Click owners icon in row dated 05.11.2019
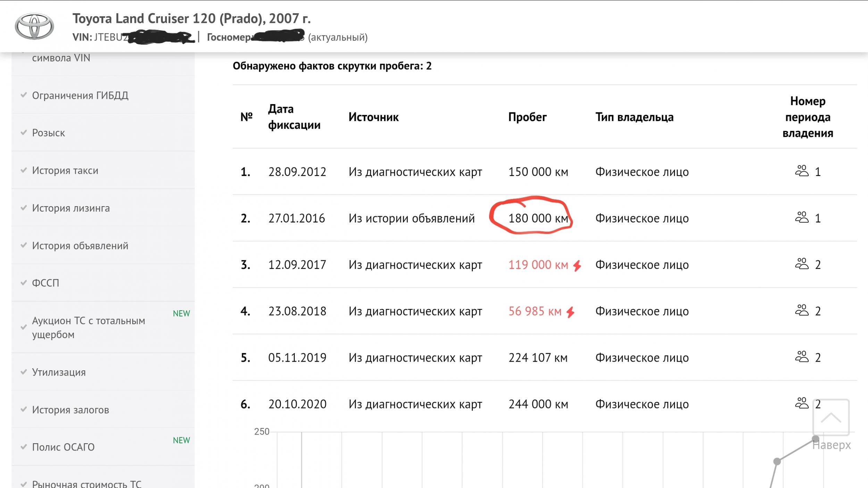 click(x=802, y=357)
